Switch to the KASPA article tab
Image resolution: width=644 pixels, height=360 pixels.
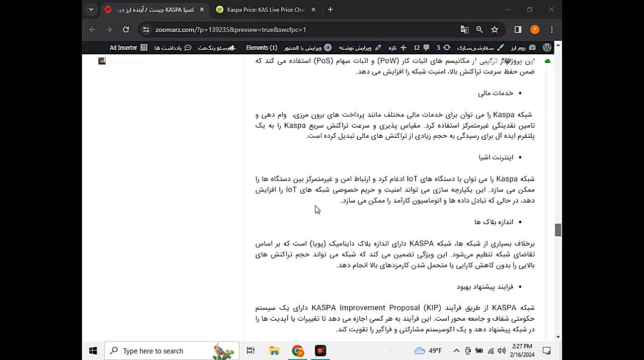coord(154,10)
